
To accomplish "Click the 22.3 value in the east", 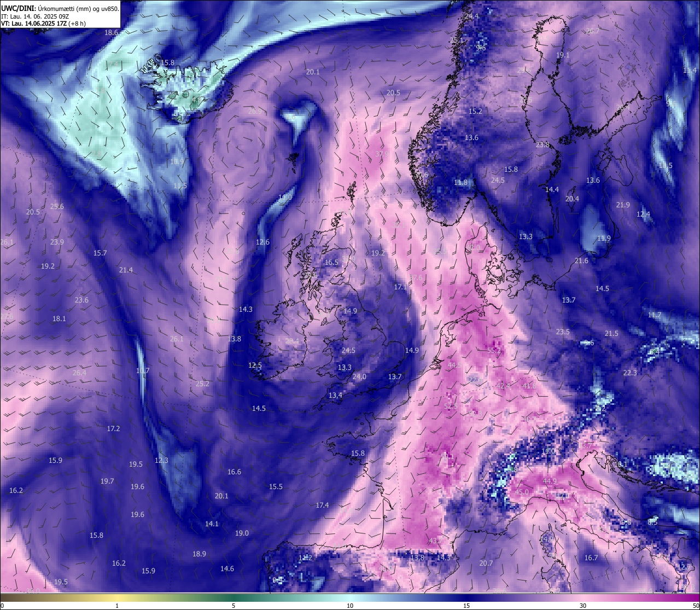I will pos(630,373).
